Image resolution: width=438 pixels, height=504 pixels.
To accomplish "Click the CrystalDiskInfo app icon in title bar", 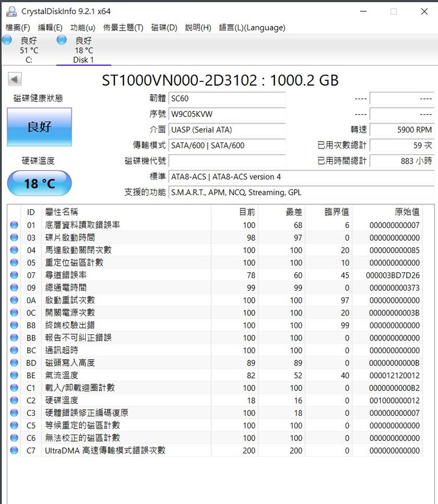I will click(10, 11).
